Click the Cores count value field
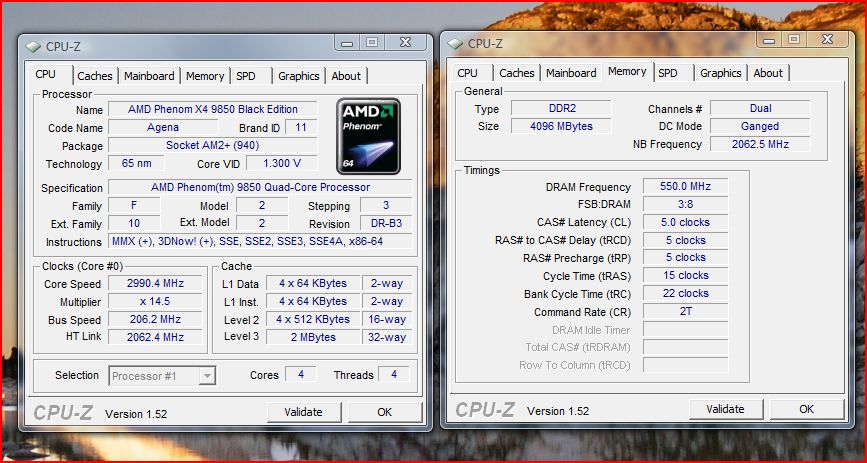Viewport: 867px width, 463px height. pos(301,374)
